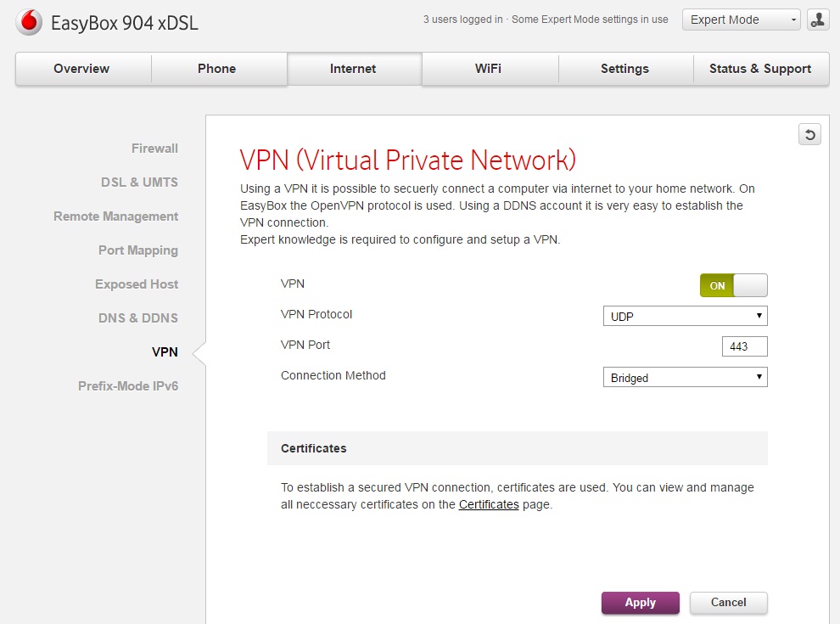Click the VPN Port field showing 443
This screenshot has height=624, width=840.
745,346
